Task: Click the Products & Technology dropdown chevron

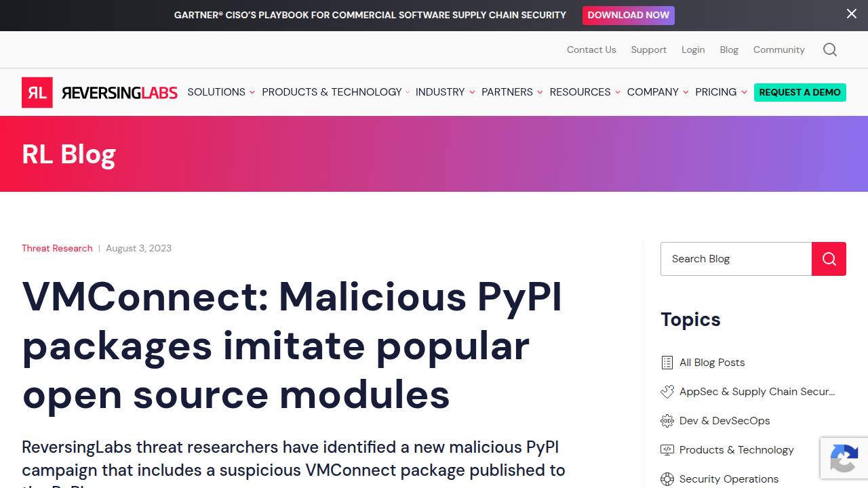Action: pos(408,92)
